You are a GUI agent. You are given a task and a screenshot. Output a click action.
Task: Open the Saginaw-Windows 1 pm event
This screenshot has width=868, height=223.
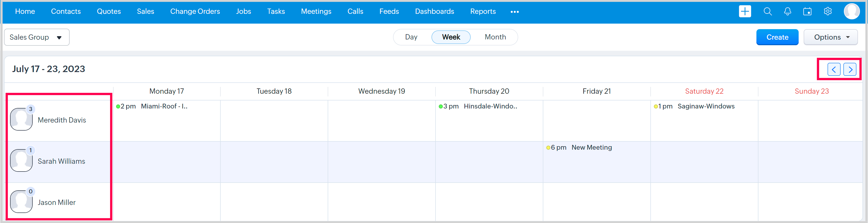tap(706, 106)
